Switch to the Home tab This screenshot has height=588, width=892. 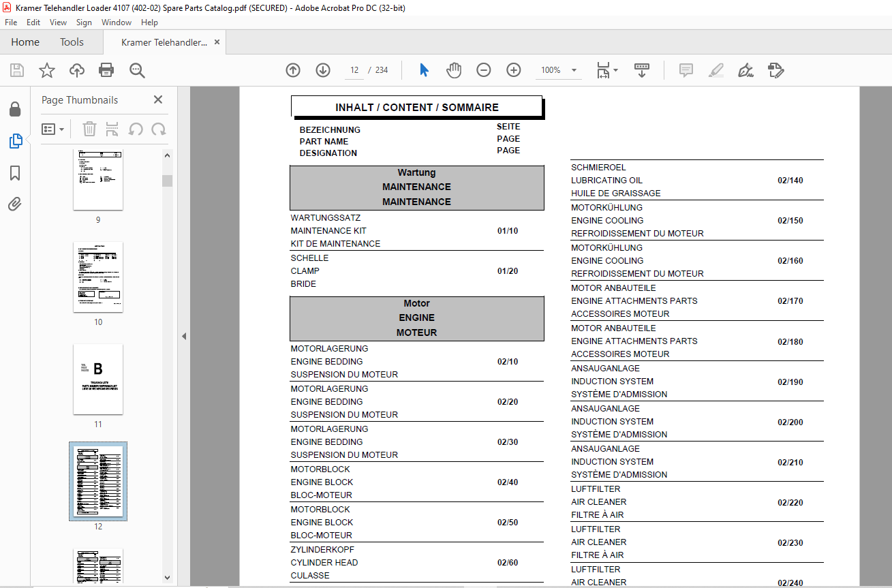25,42
